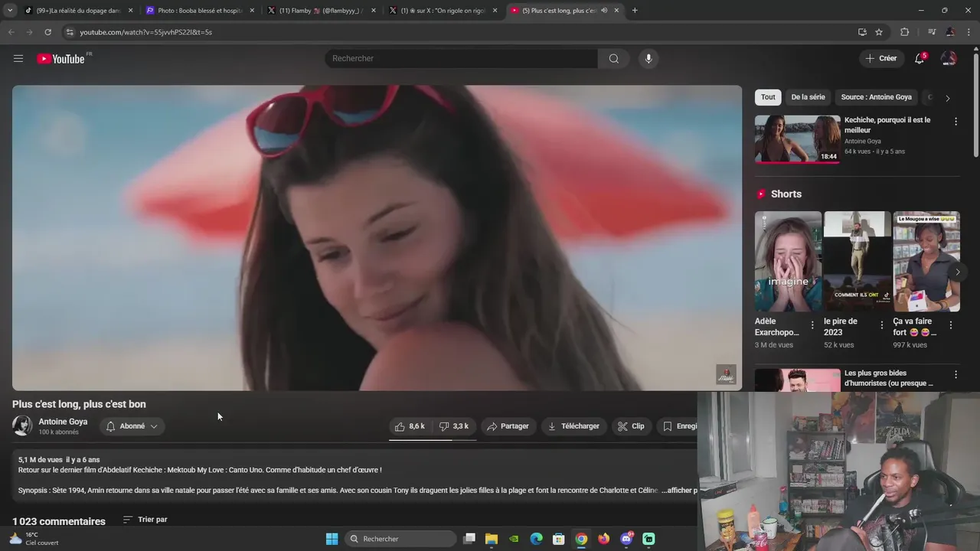Select the 'Tout' filter chip
This screenshot has height=551, width=980.
pos(768,97)
